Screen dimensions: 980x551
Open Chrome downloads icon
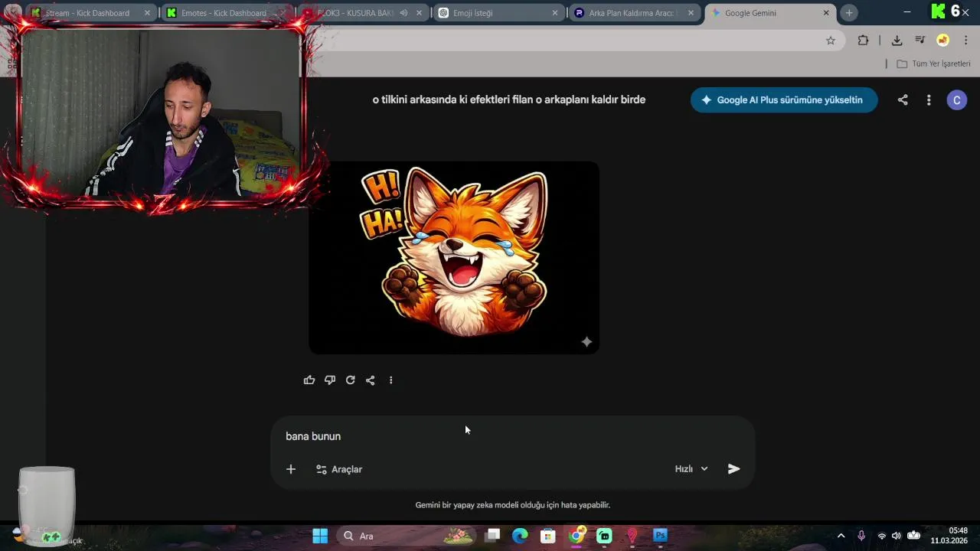coord(897,41)
